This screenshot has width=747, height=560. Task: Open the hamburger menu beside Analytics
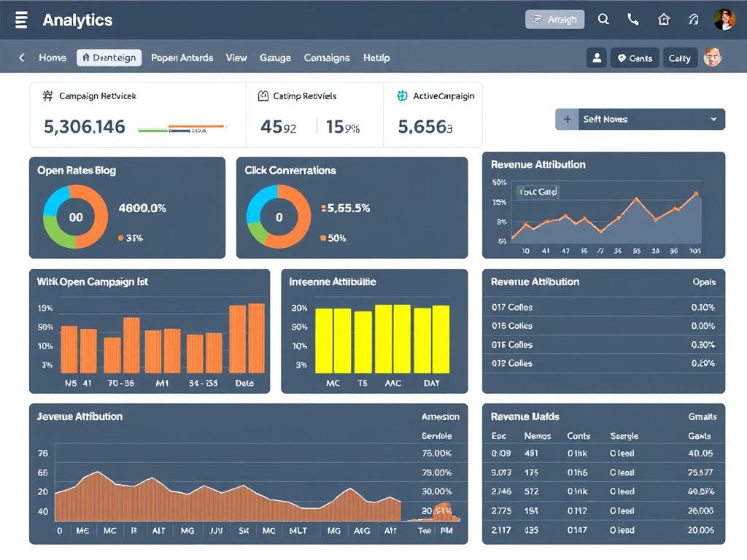20,20
